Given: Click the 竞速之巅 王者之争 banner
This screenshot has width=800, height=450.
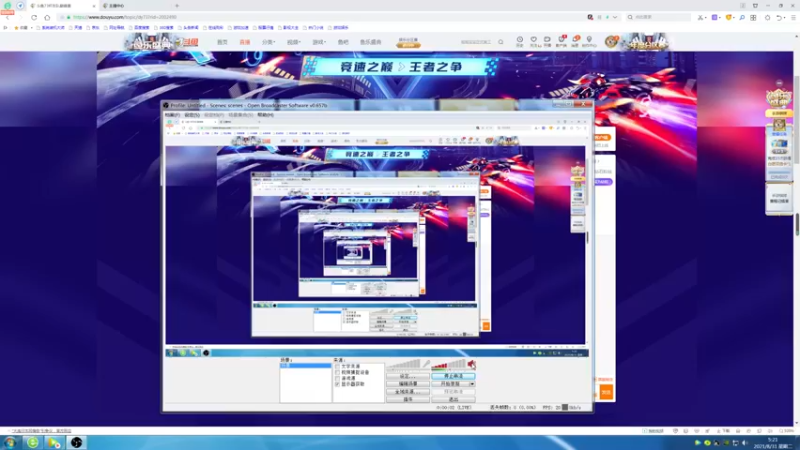Looking at the screenshot, I should [399, 67].
